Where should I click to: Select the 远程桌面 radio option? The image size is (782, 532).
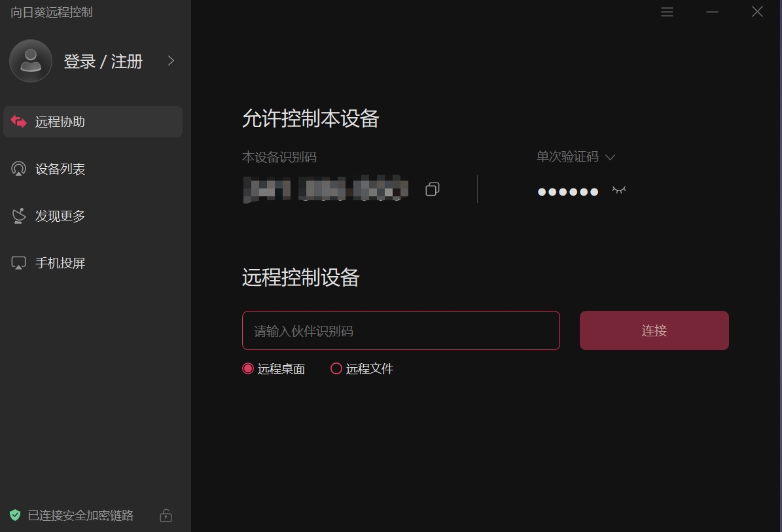point(248,368)
